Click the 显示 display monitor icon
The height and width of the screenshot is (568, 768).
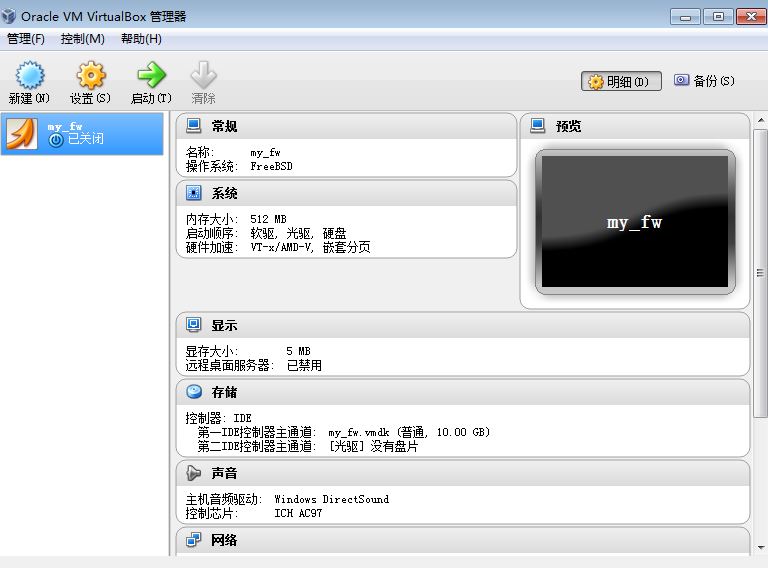click(x=193, y=325)
